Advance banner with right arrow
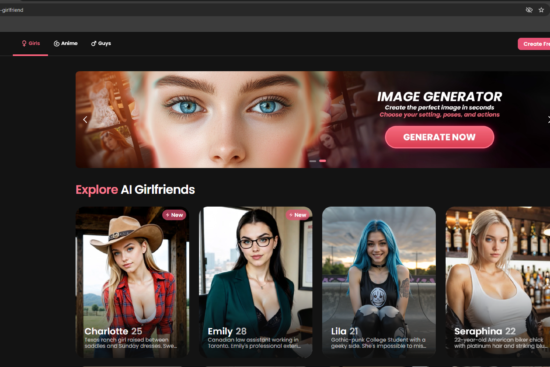The height and width of the screenshot is (367, 550). pos(548,120)
